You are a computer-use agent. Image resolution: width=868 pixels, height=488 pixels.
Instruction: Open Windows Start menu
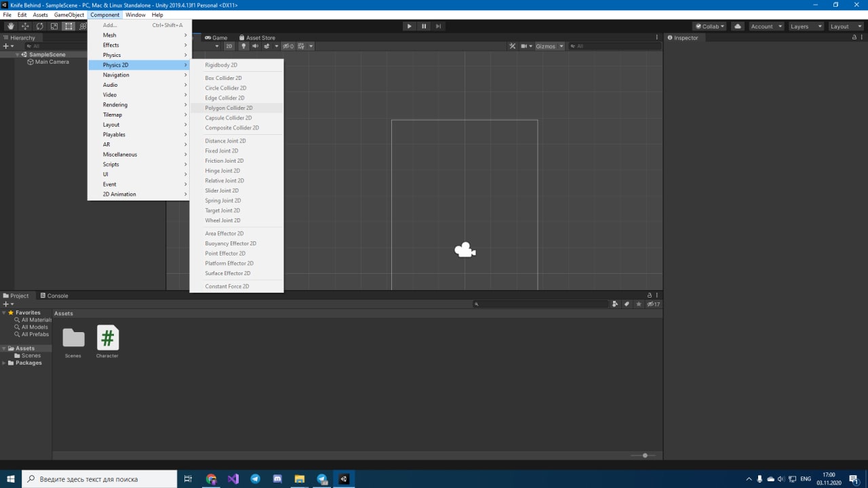(x=11, y=479)
